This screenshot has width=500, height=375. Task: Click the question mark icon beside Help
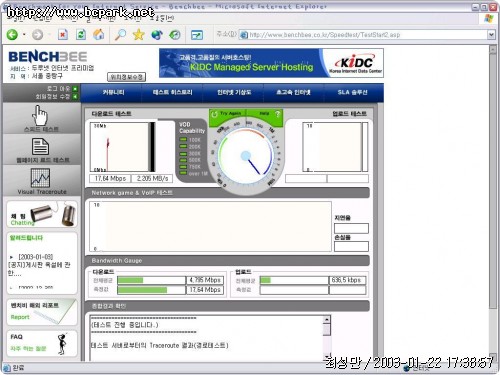point(277,114)
